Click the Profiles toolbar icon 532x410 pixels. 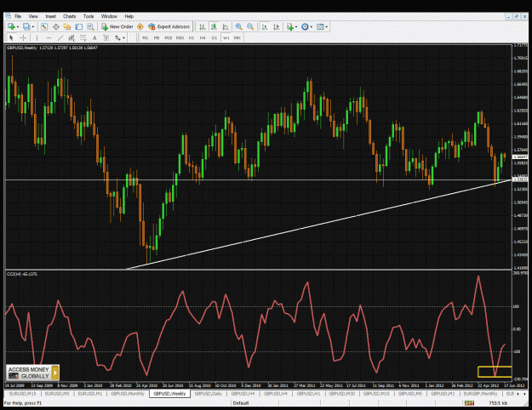26,26
